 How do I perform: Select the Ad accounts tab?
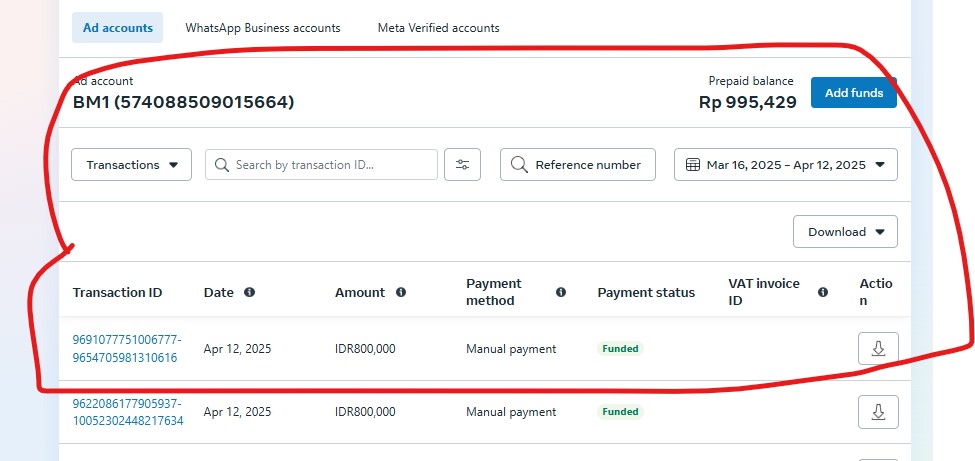tap(117, 28)
